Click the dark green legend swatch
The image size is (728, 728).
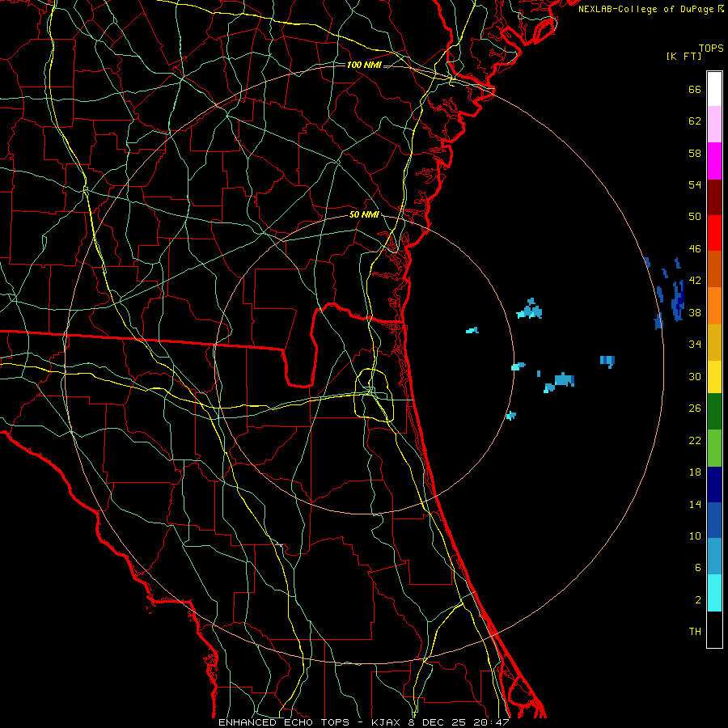714,412
